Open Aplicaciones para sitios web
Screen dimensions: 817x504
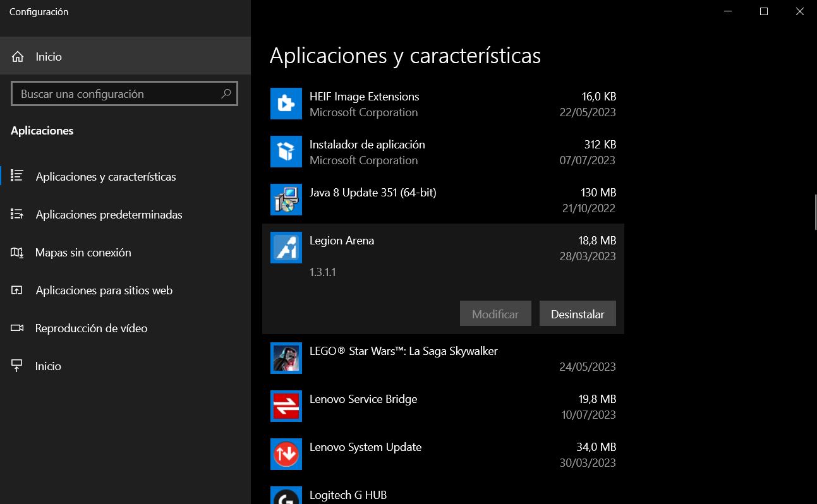click(x=125, y=291)
